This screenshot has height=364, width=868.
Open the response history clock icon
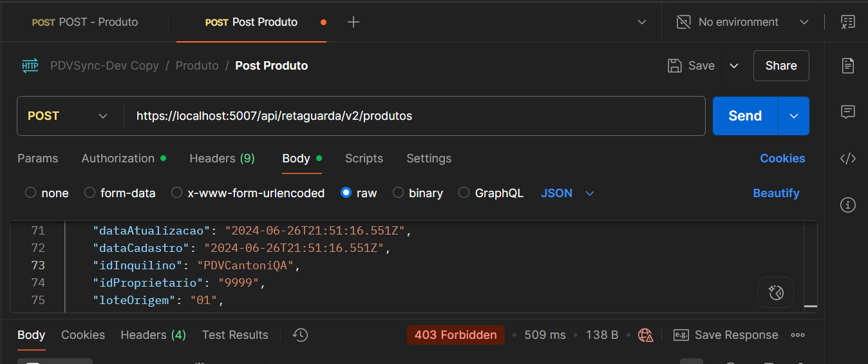point(300,335)
